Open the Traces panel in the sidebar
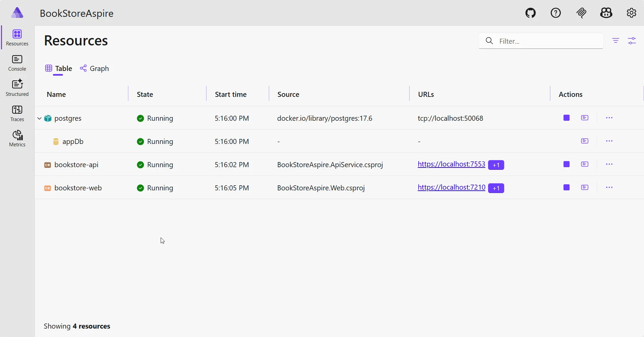This screenshot has width=644, height=337. click(17, 113)
